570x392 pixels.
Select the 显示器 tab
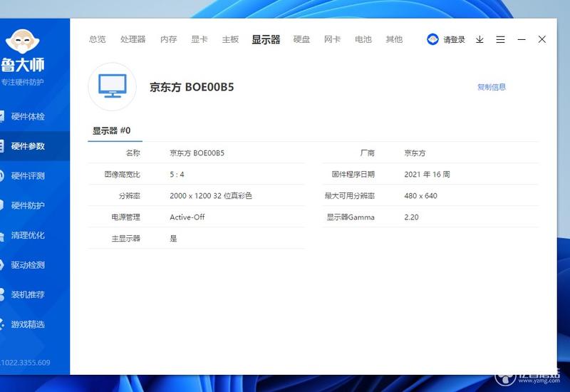(x=266, y=39)
